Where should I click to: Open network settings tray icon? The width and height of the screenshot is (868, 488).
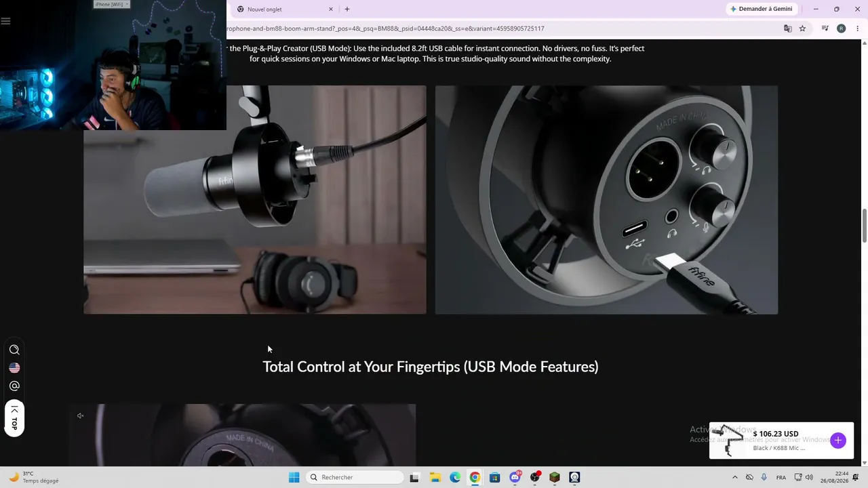click(x=798, y=477)
